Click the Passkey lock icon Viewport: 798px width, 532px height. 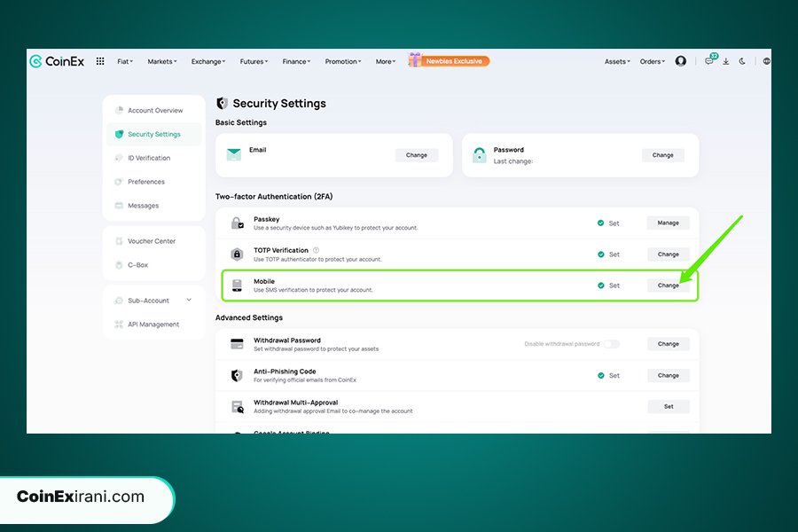click(237, 223)
